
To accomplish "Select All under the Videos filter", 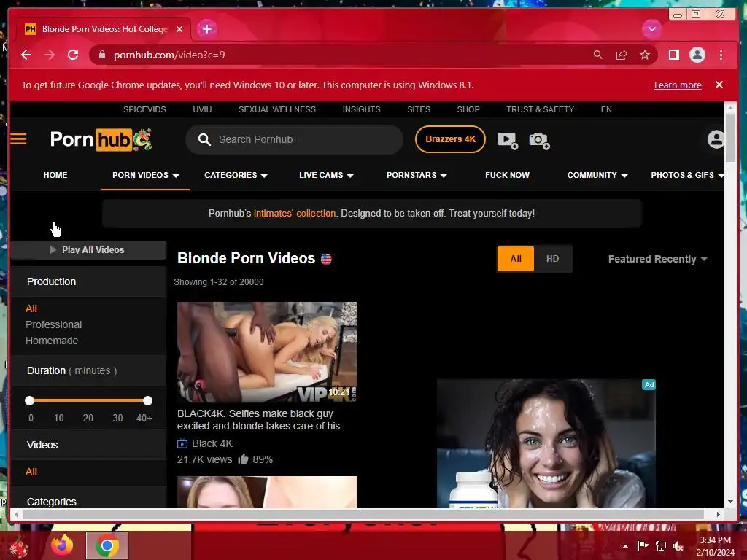I will [31, 472].
